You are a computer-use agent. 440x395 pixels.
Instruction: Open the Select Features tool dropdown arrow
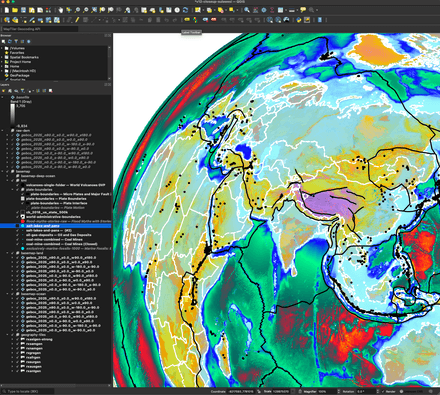point(202,10)
